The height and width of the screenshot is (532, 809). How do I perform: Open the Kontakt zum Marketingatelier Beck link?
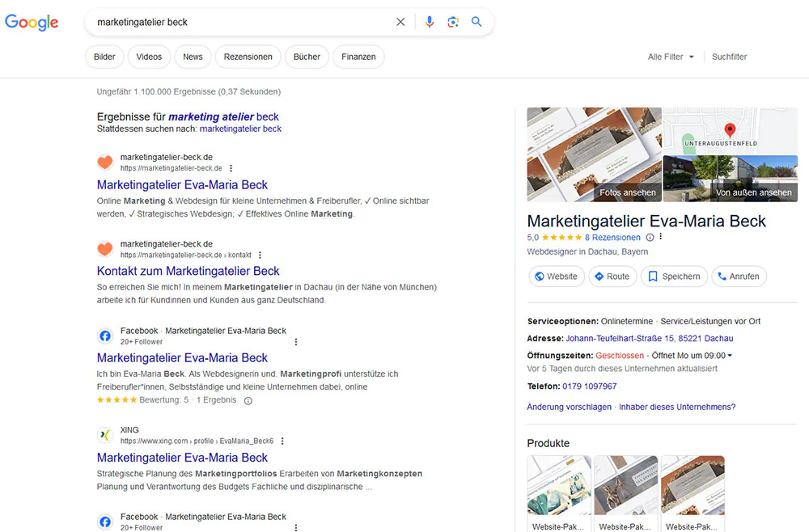click(x=188, y=271)
